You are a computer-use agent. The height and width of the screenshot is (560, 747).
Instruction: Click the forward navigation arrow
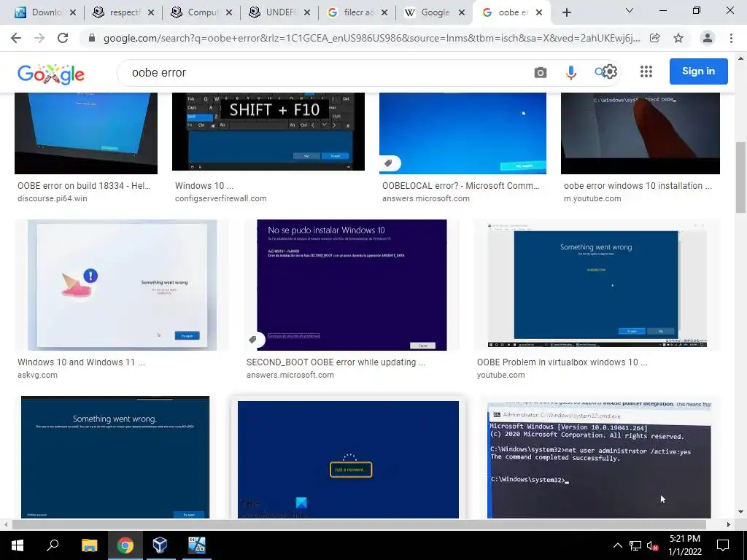pos(39,38)
